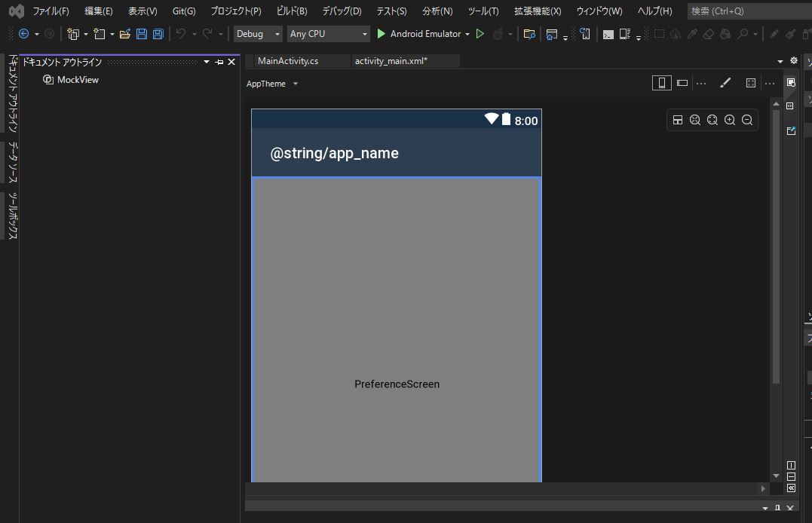Open the Any CPU platform dropdown

click(329, 34)
